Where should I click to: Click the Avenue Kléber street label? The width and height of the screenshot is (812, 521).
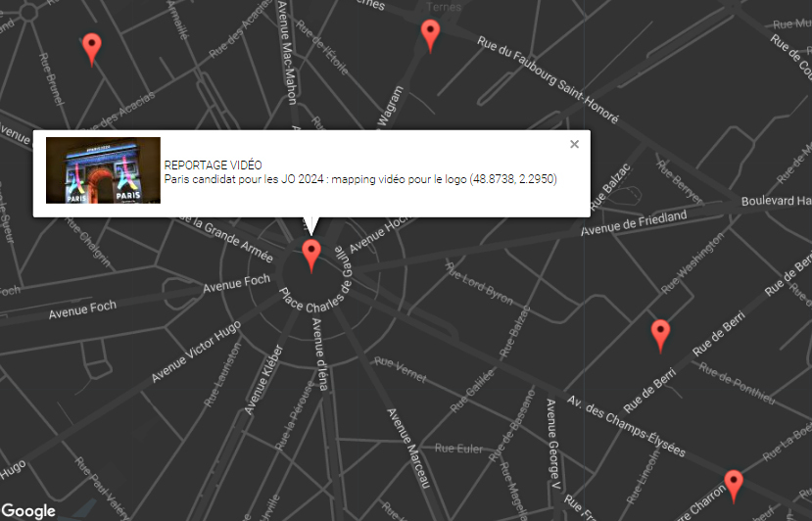pyautogui.click(x=263, y=380)
